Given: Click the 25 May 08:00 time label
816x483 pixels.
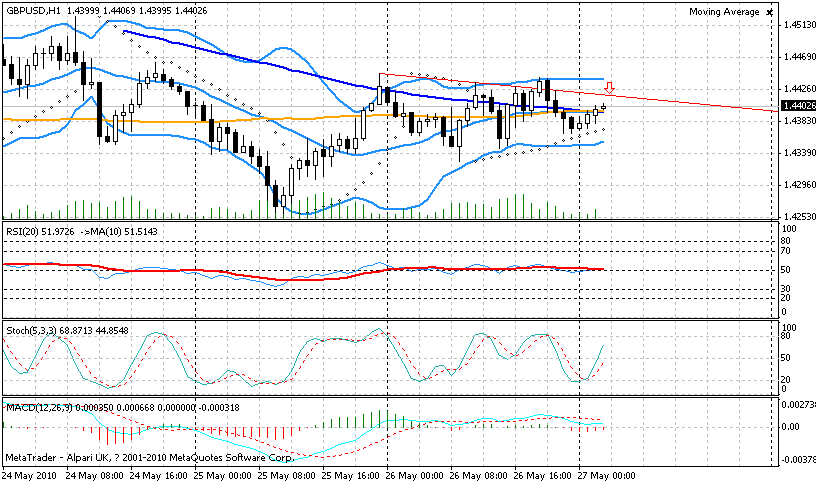Looking at the screenshot, I should point(287,476).
